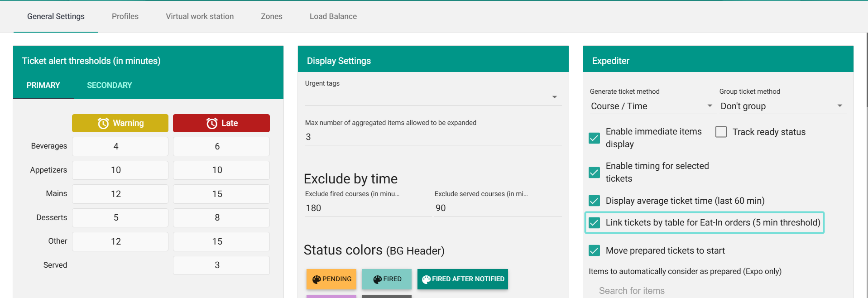Disable Enable immediate items display checkbox
This screenshot has width=868, height=298.
tap(594, 138)
